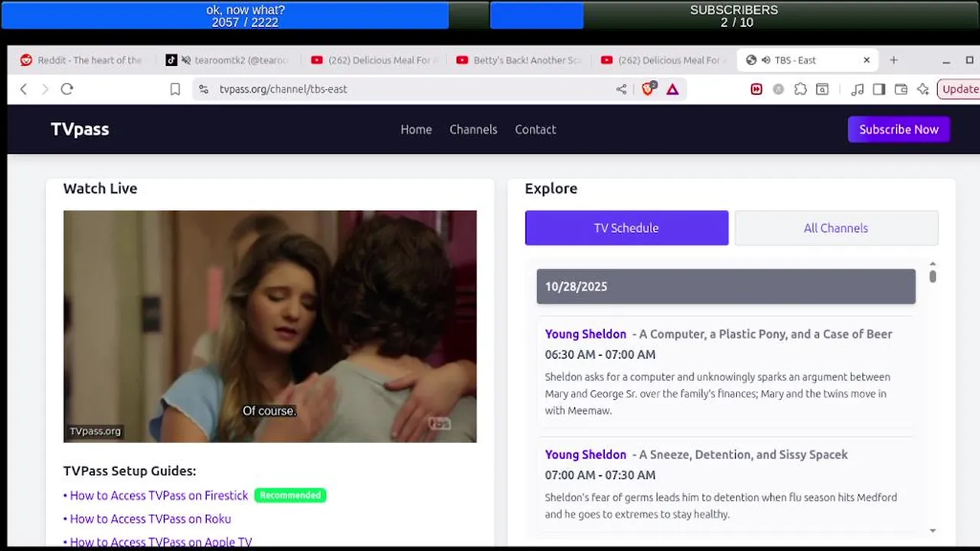Click the 10/28/2025 date header
This screenshot has width=980, height=551.
point(726,286)
